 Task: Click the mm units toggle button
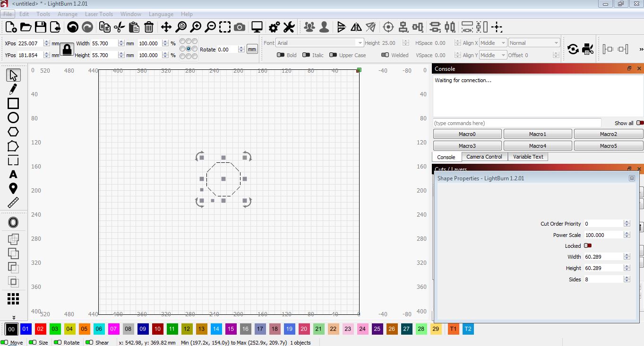pos(252,49)
